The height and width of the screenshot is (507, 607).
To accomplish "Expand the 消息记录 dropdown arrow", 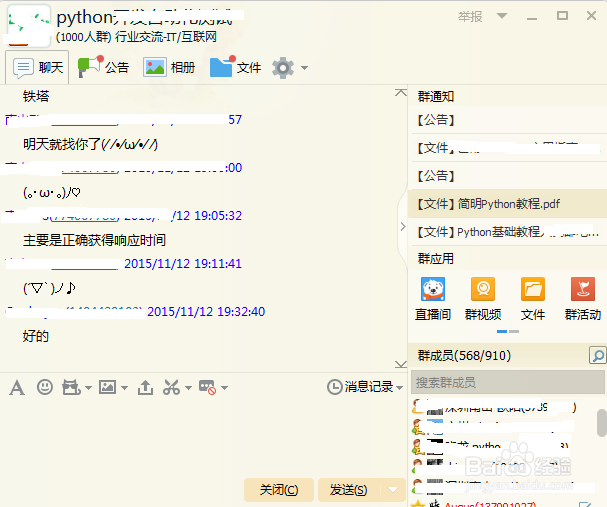I will (400, 387).
